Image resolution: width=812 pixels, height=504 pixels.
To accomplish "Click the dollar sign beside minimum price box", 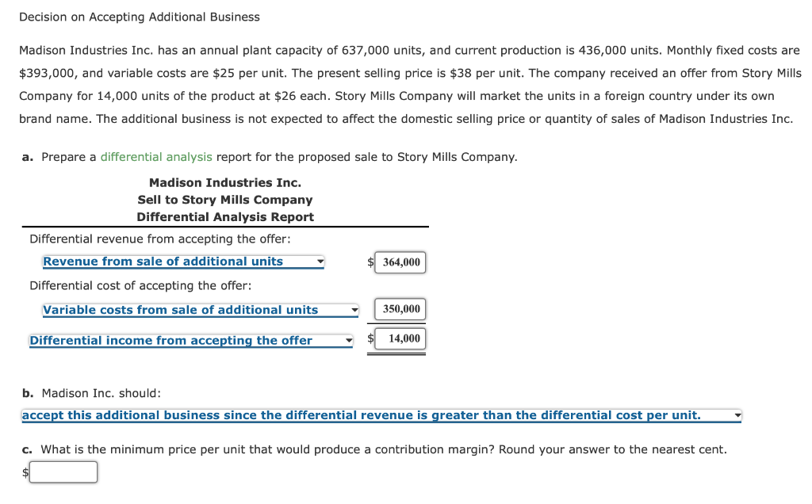I will pyautogui.click(x=25, y=473).
